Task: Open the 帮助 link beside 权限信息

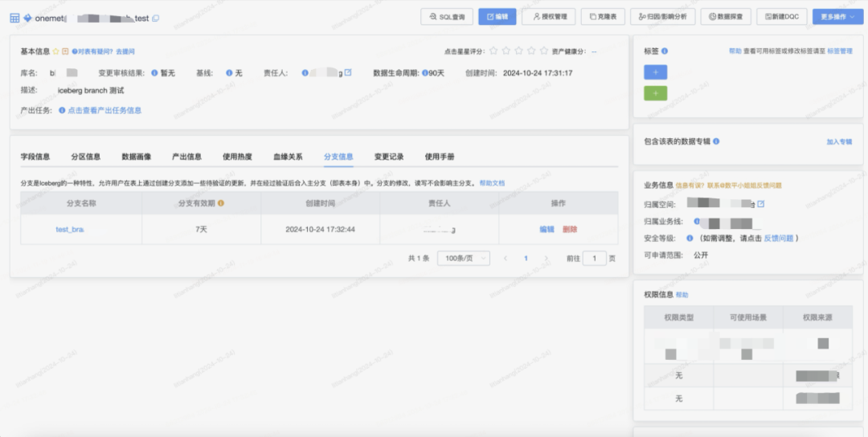Action: click(682, 296)
